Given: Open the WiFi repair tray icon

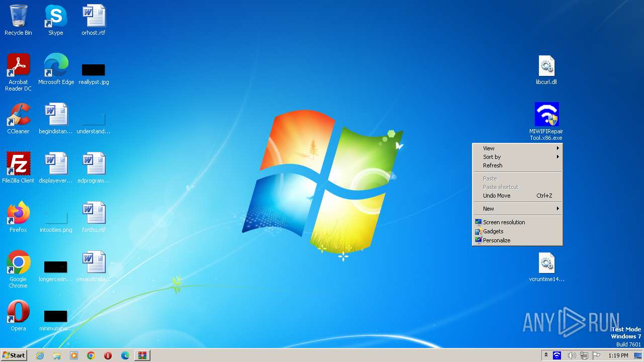Looking at the screenshot, I should (x=557, y=355).
